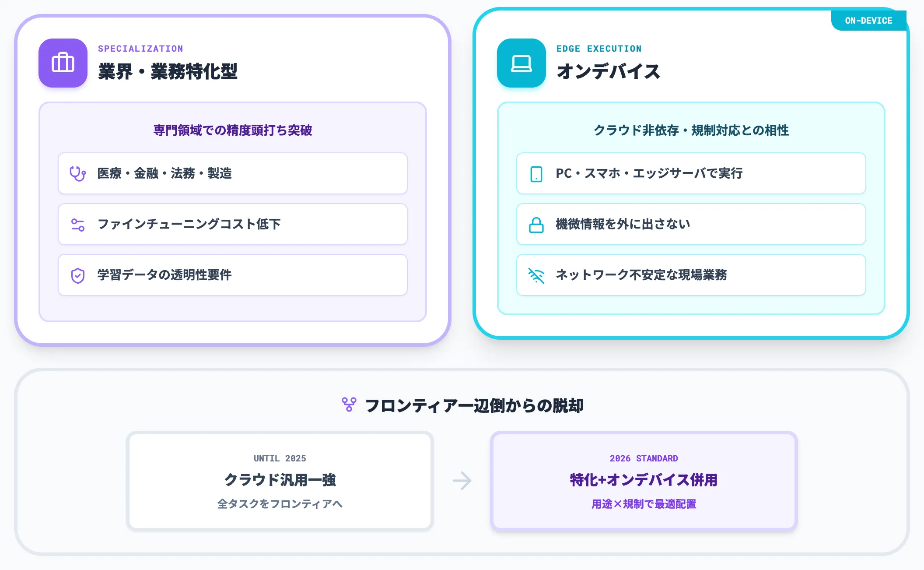Open the 医療・金融・法務・製造 item
The height and width of the screenshot is (570, 924).
pos(233,173)
